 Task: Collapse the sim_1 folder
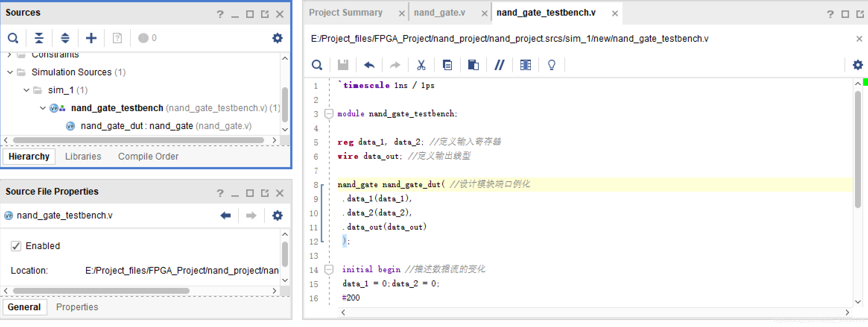point(26,90)
